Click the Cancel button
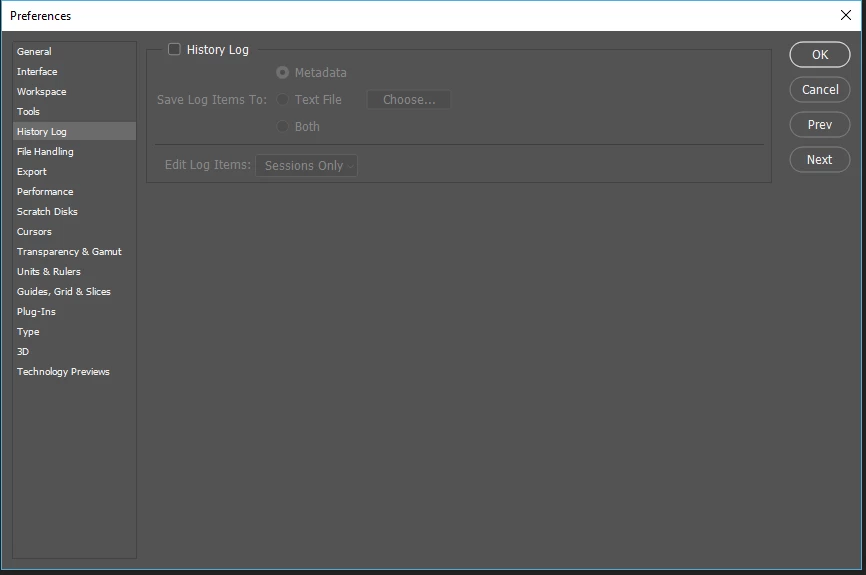866x575 pixels. tap(820, 89)
